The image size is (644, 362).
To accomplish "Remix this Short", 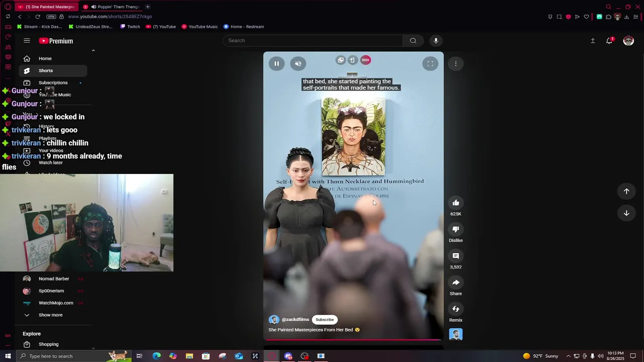I will 456,309.
